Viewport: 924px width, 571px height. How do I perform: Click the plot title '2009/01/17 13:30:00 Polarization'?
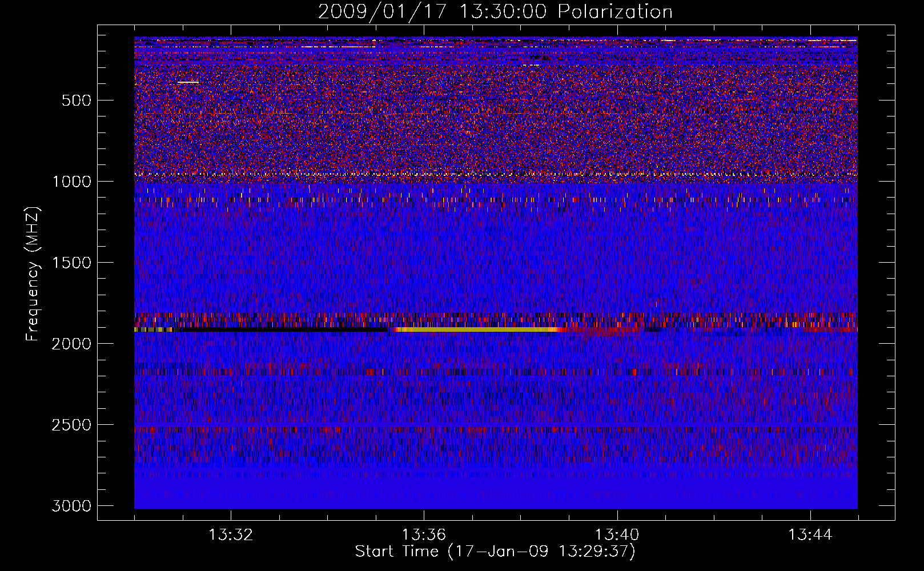[495, 12]
